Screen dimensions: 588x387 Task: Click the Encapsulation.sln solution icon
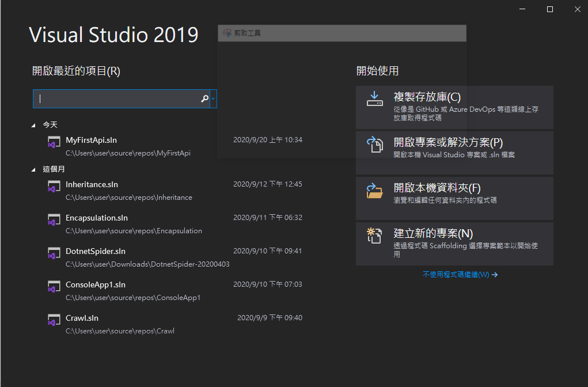coord(54,220)
